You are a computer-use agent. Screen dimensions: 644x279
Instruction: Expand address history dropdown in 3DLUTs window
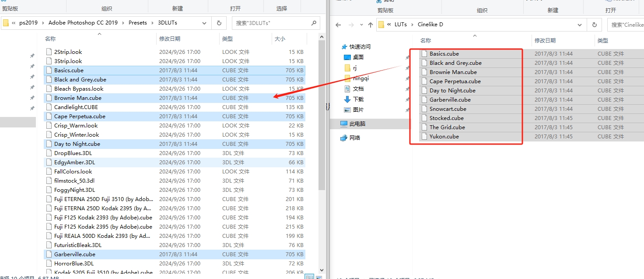coord(204,23)
